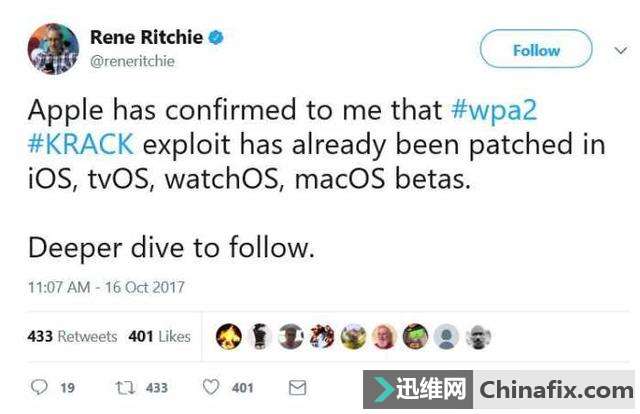Screen dimensions: 640x414
Task: Open the first liker's orange avatar
Action: pyautogui.click(x=229, y=336)
